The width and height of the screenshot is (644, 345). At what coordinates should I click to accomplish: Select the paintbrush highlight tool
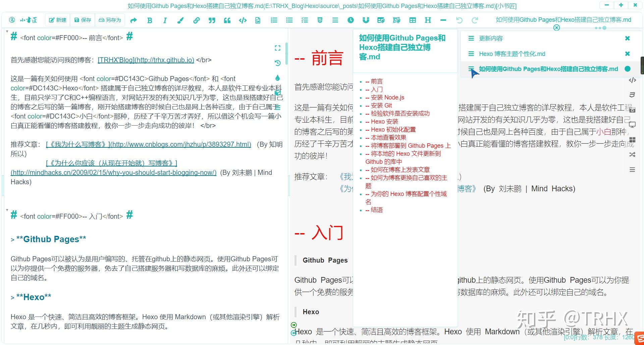pyautogui.click(x=180, y=20)
